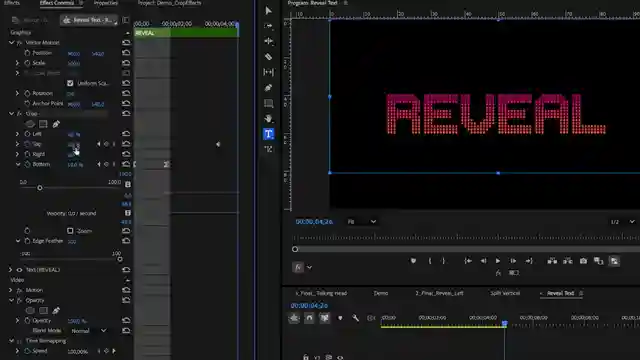Expand the Motion effect
The height and width of the screenshot is (360, 640).
11,290
